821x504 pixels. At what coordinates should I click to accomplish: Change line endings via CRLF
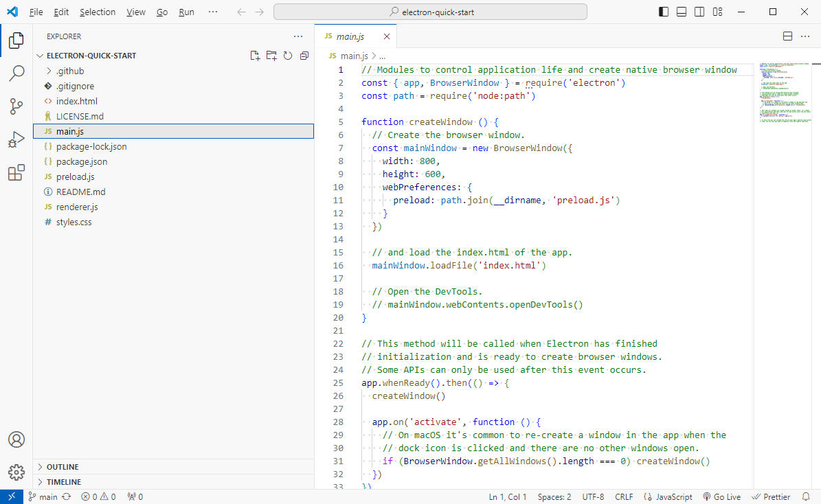click(624, 496)
